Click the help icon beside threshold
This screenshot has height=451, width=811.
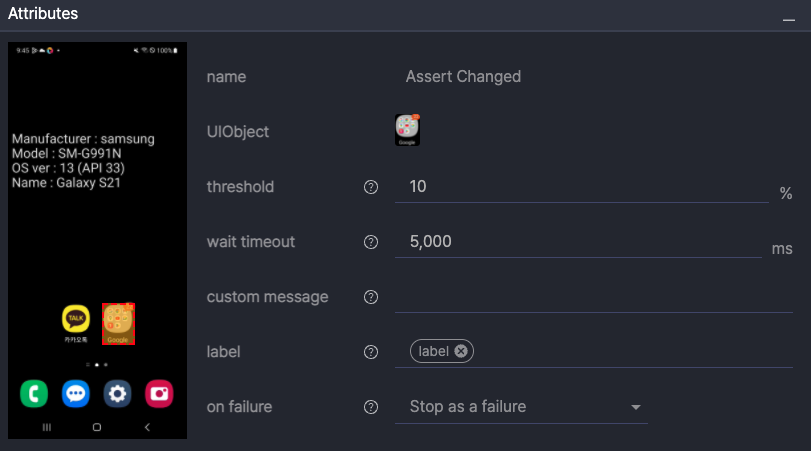point(371,187)
